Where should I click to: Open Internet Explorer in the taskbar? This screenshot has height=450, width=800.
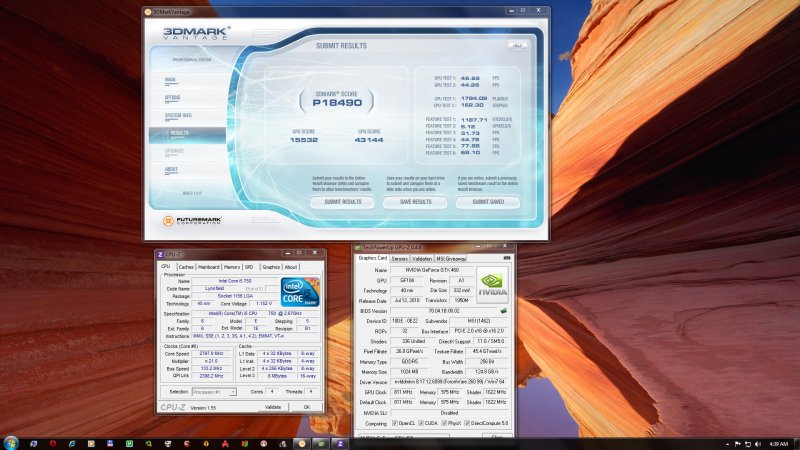point(72,443)
